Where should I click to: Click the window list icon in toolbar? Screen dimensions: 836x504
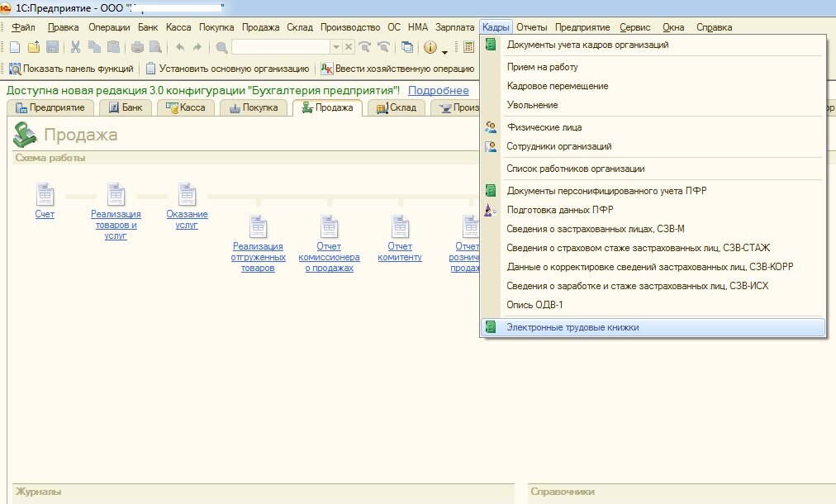click(x=407, y=47)
